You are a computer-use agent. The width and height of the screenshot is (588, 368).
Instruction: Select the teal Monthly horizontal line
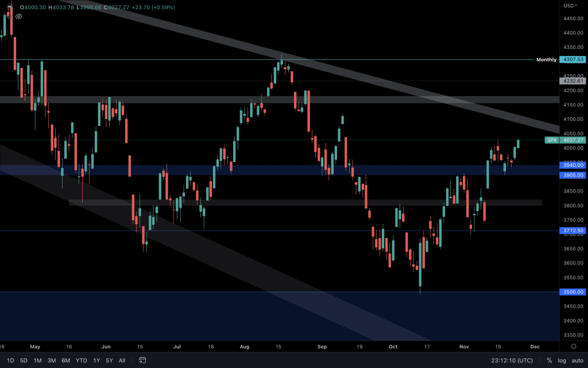(267, 59)
